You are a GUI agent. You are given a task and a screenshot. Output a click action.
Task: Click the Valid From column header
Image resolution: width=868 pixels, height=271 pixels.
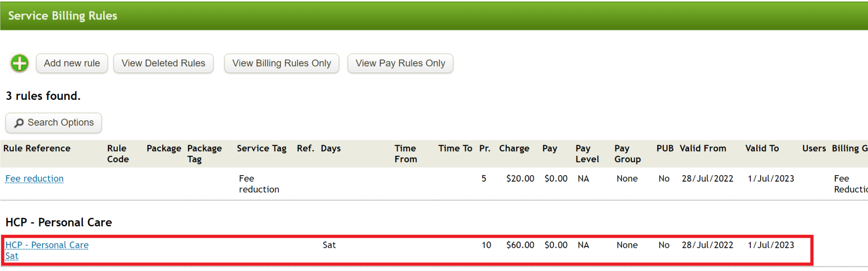point(703,148)
